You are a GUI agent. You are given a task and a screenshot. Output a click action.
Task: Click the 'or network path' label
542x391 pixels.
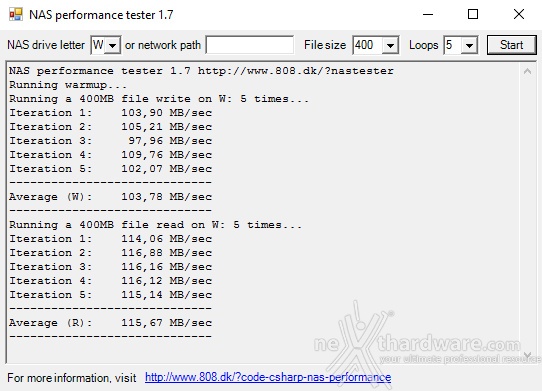coord(163,45)
